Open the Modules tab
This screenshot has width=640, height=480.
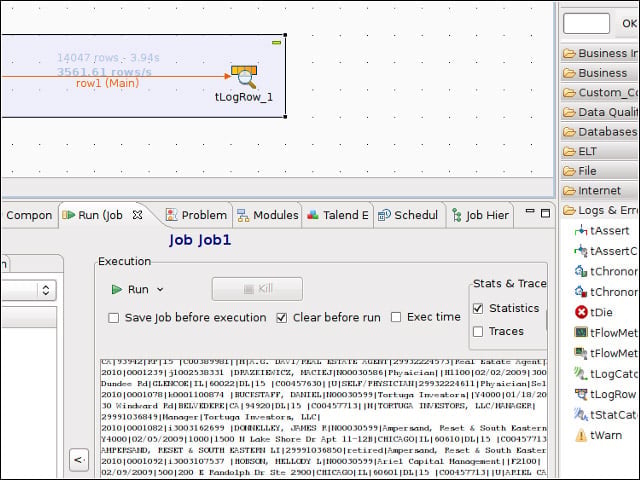click(x=268, y=215)
